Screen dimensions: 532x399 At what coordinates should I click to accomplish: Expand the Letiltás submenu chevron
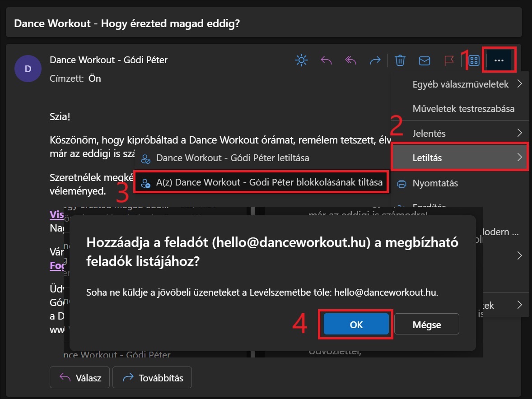pos(519,157)
